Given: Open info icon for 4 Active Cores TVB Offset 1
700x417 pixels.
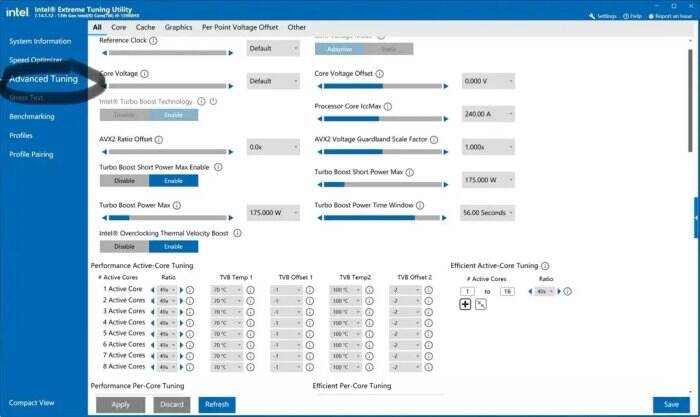Looking at the screenshot, I should click(x=309, y=323).
